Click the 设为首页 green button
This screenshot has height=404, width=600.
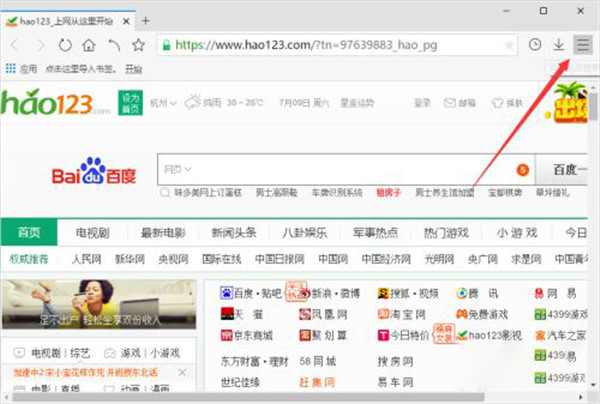coord(130,103)
